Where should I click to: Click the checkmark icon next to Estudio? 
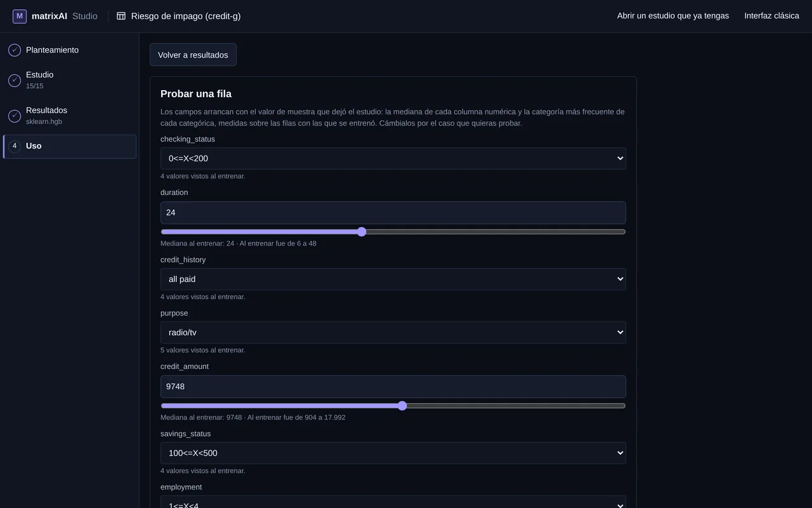15,80
